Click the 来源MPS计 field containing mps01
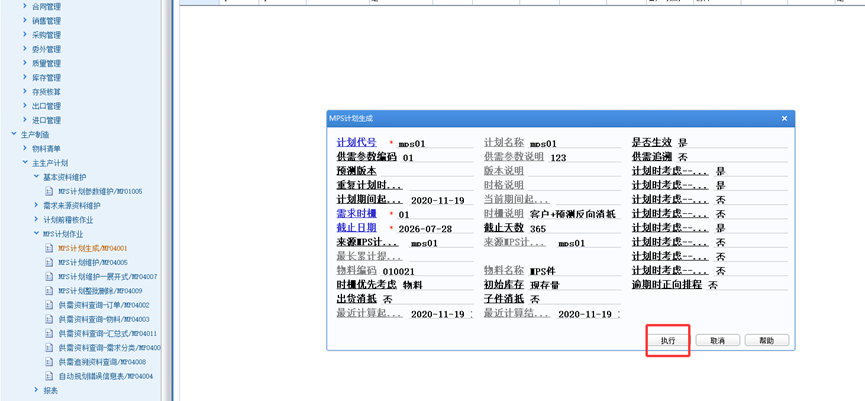Viewport: 865px width, 401px height. [x=441, y=243]
